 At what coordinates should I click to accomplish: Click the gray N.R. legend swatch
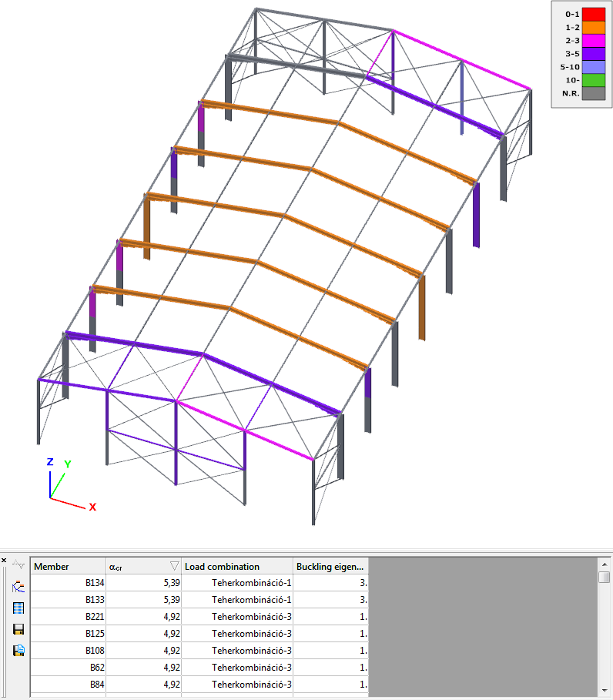pyautogui.click(x=594, y=93)
